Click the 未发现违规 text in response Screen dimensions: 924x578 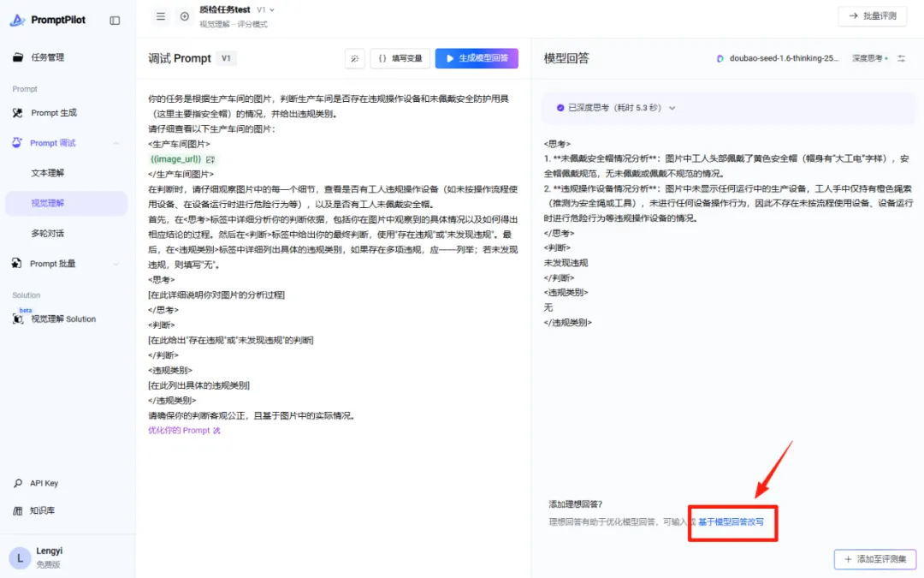coord(566,263)
